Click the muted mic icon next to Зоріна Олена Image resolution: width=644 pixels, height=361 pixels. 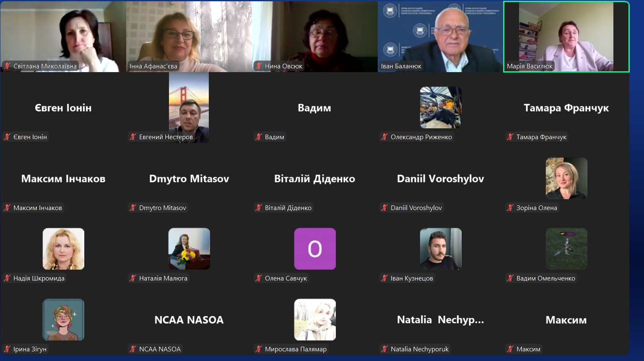tap(510, 208)
